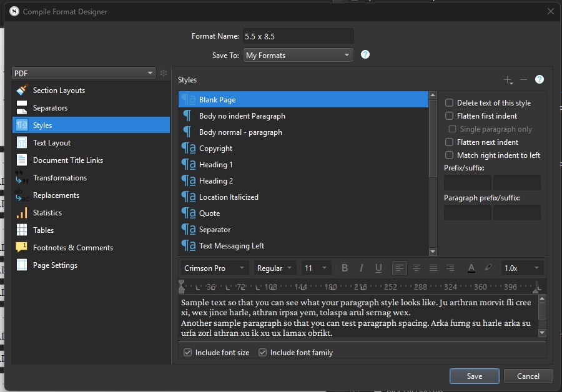Open the Crimson Pro font dropdown
Viewport: 562px width, 392px height.
[x=214, y=268]
